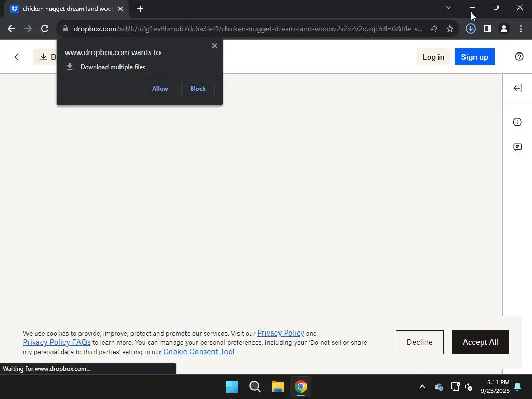Screen dimensions: 532x399
Task: Allow dropbox.com to download multiple files
Action: pos(160,89)
